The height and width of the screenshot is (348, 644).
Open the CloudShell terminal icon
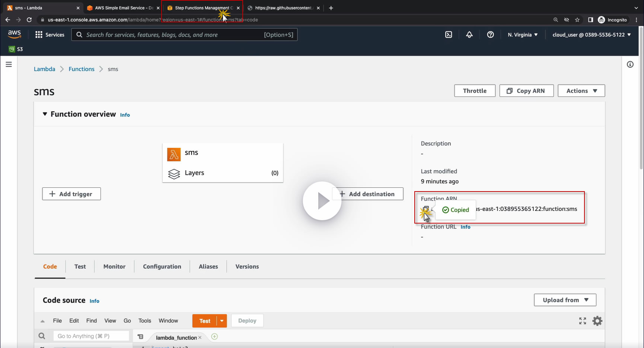[x=449, y=35]
